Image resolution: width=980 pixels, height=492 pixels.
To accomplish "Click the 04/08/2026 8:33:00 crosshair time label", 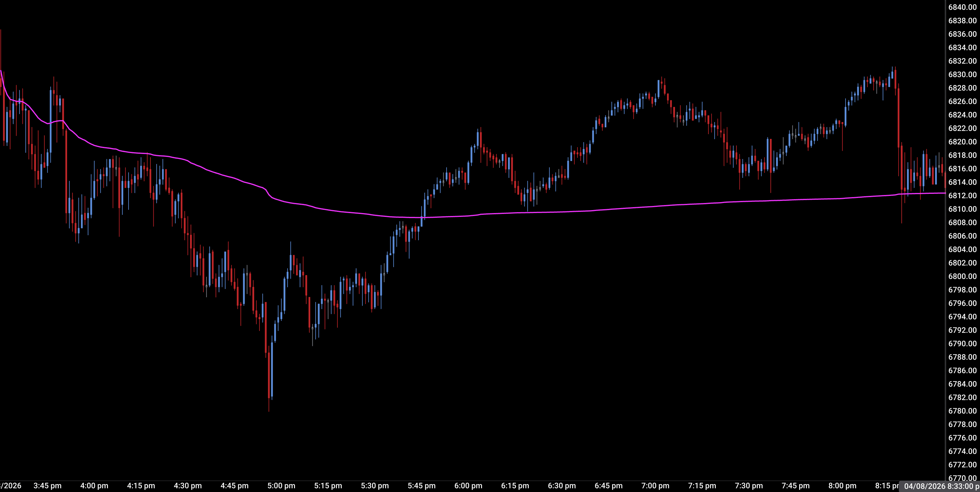I will 940,486.
